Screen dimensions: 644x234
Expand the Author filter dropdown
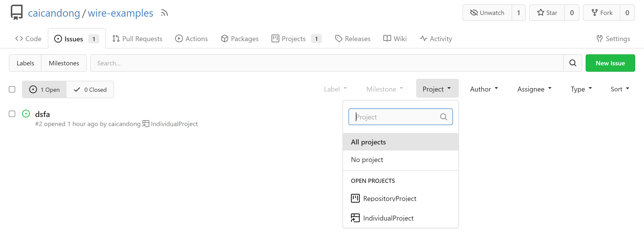coord(484,89)
